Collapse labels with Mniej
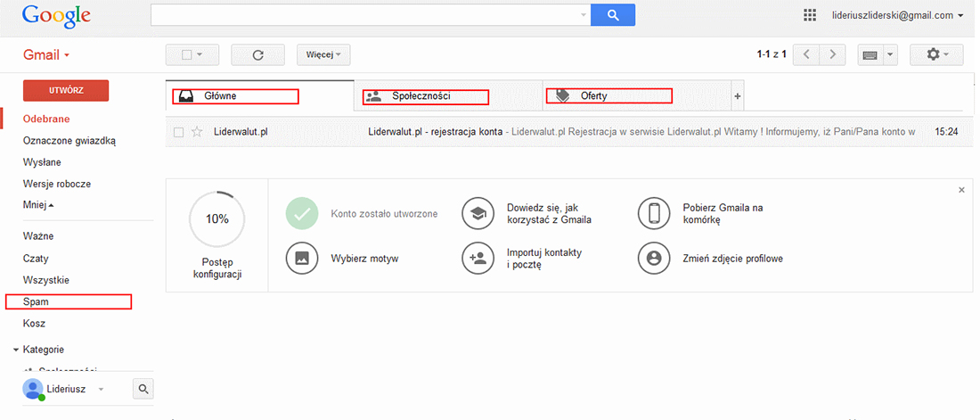Viewport: 980px width, 420px height. click(x=37, y=205)
